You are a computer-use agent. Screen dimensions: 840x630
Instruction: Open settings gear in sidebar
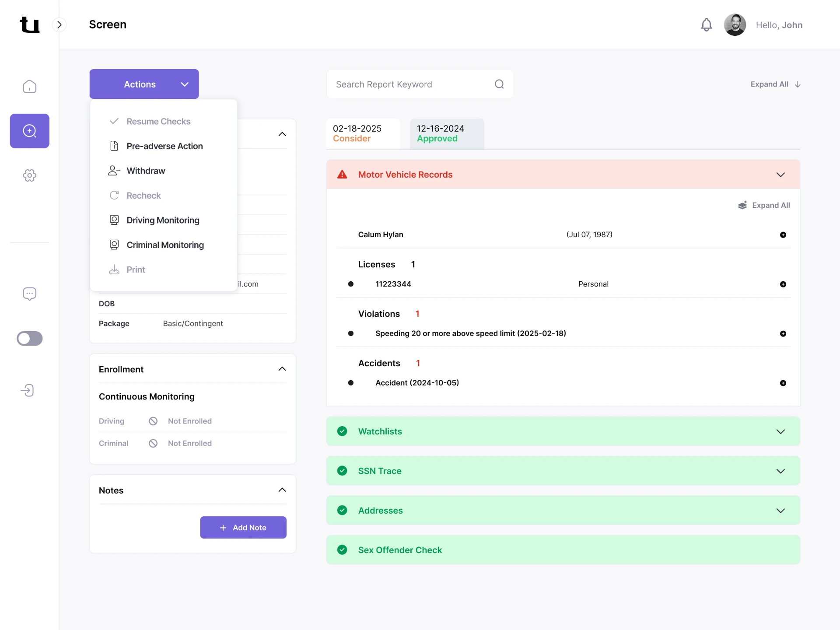(x=29, y=175)
